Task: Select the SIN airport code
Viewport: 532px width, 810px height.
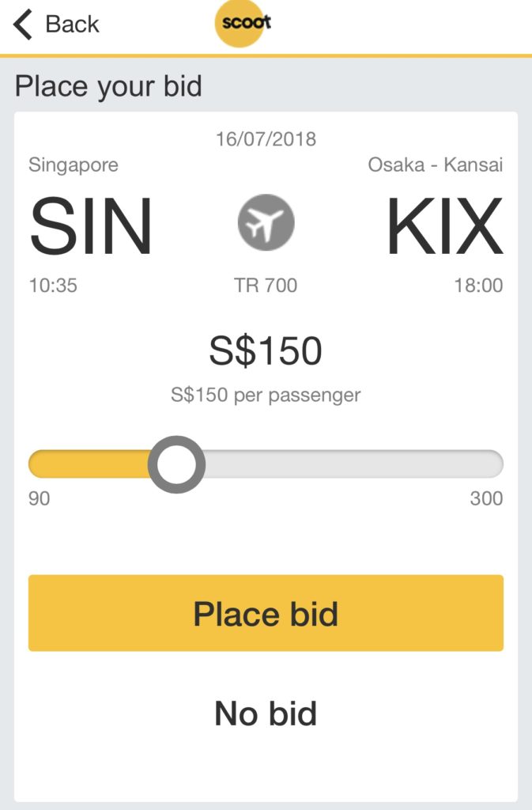Action: (x=91, y=226)
